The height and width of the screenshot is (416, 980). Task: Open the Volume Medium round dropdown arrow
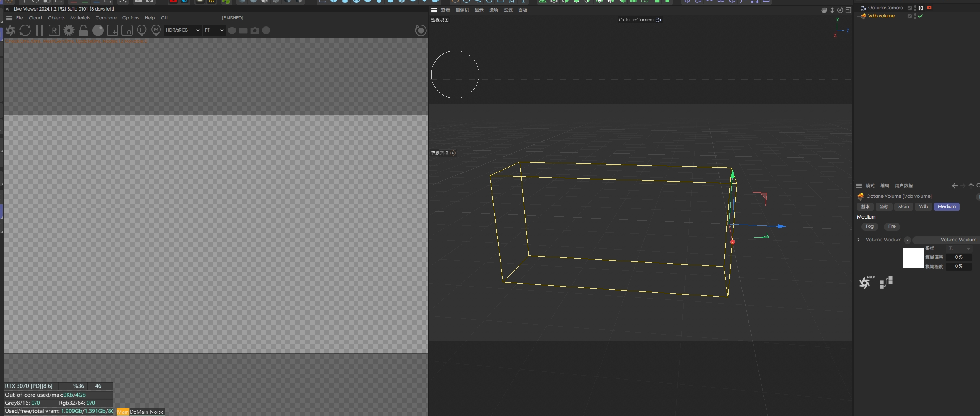pos(907,240)
